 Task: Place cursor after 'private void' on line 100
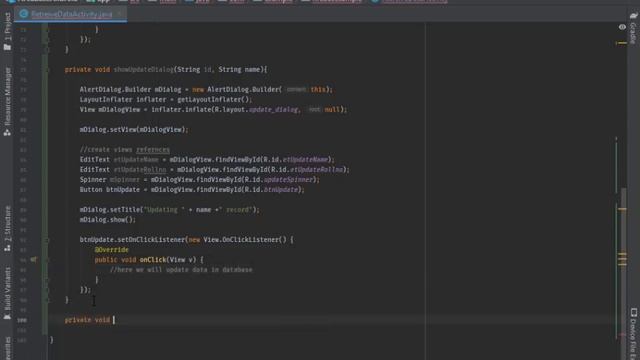click(113, 320)
